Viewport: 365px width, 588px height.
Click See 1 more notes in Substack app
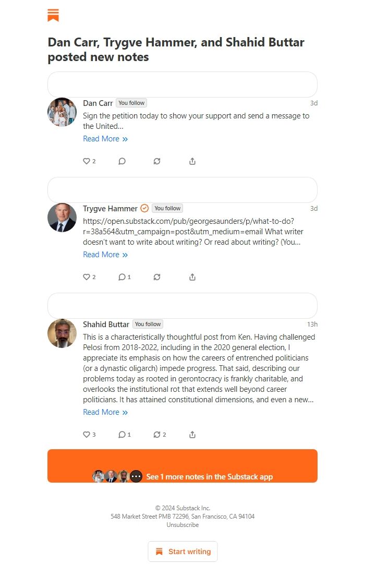click(x=182, y=466)
